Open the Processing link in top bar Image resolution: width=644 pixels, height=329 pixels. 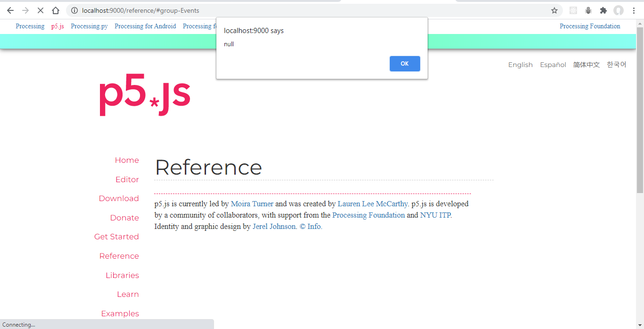[30, 26]
